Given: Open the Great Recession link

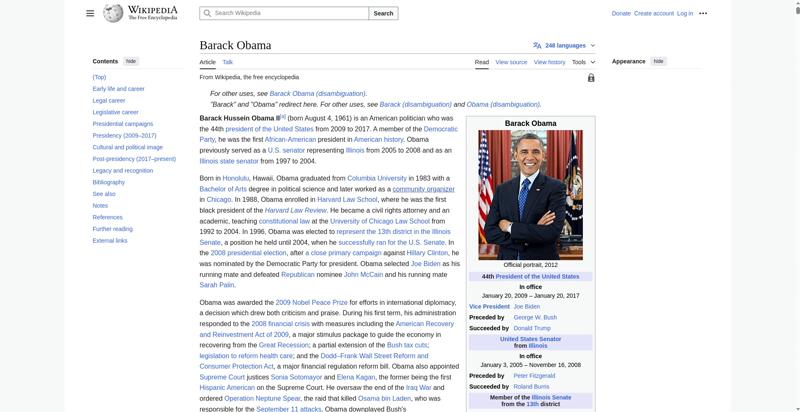Looking at the screenshot, I should tap(284, 345).
